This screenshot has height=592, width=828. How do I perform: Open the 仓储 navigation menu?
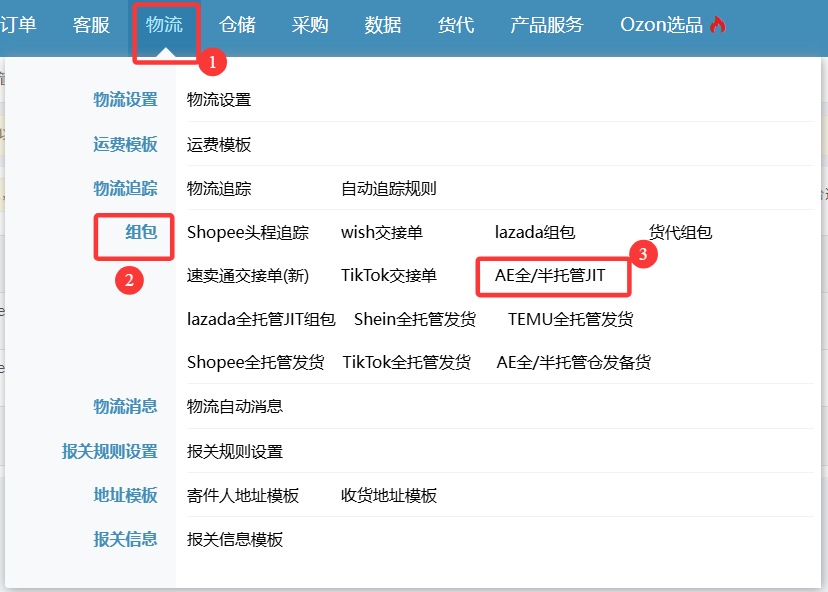(237, 26)
